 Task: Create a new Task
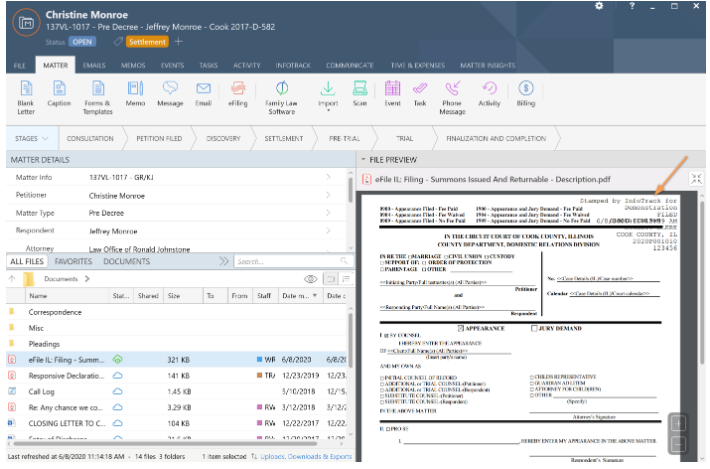pyautogui.click(x=420, y=94)
